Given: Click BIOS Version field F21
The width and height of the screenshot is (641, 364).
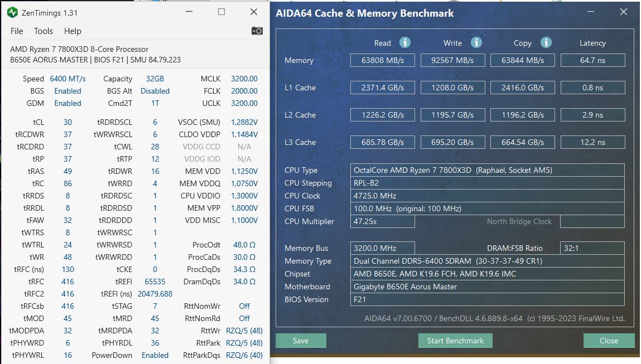Looking at the screenshot, I should coord(487,299).
